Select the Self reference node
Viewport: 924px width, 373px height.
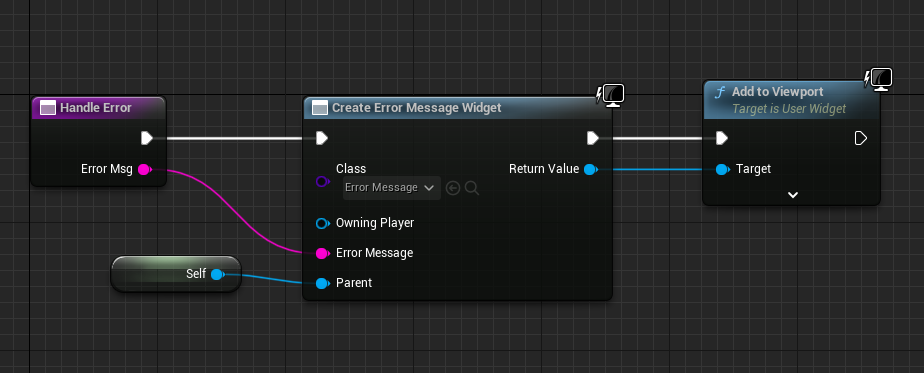(176, 274)
